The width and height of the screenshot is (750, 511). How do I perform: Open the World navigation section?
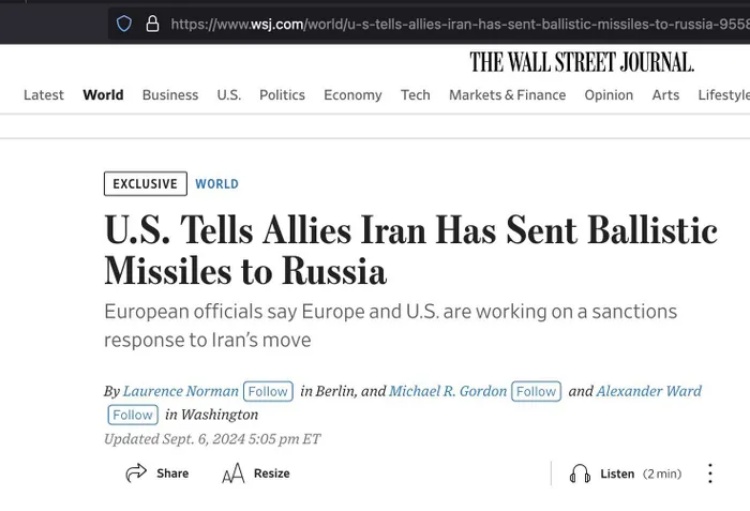pos(103,95)
